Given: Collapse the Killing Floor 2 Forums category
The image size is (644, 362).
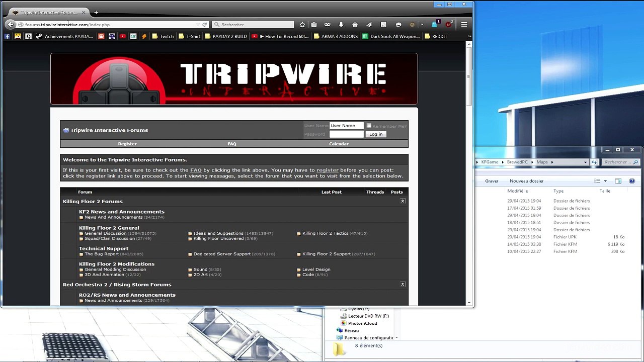Looking at the screenshot, I should coord(403,201).
